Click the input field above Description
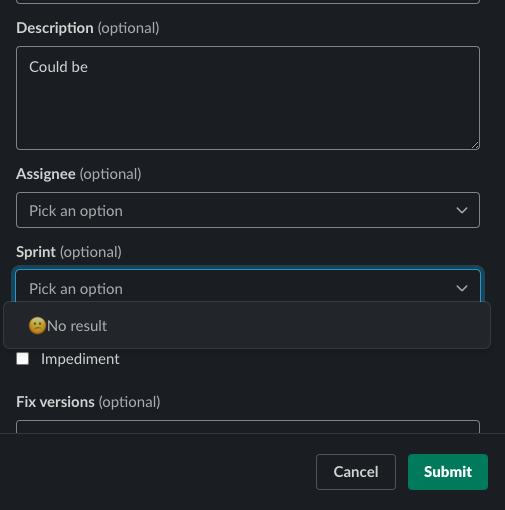The height and width of the screenshot is (510, 505). [248, 2]
